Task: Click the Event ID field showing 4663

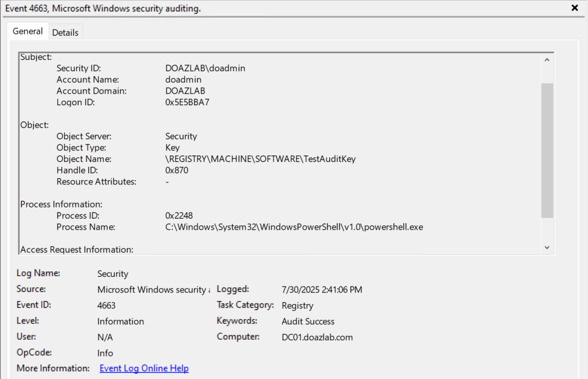Action: 106,305
